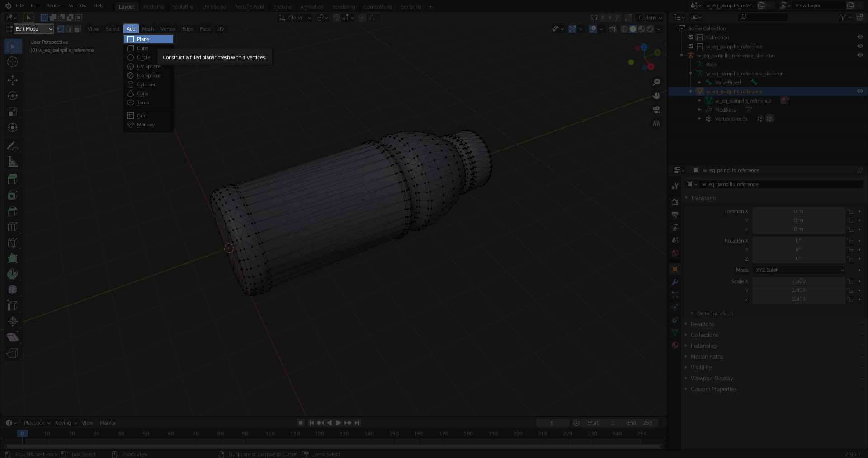Open the File menu
The image size is (868, 458).
click(20, 5)
